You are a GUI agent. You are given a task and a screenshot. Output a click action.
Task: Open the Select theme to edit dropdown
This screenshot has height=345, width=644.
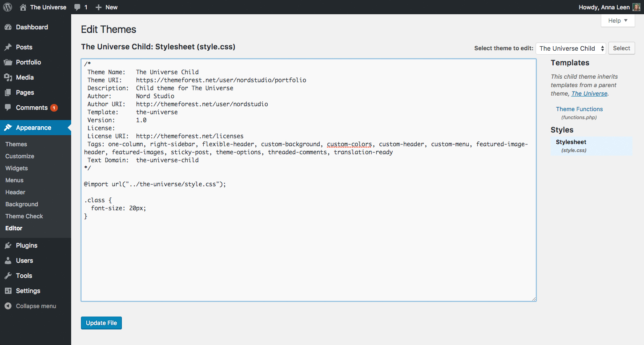tap(571, 48)
